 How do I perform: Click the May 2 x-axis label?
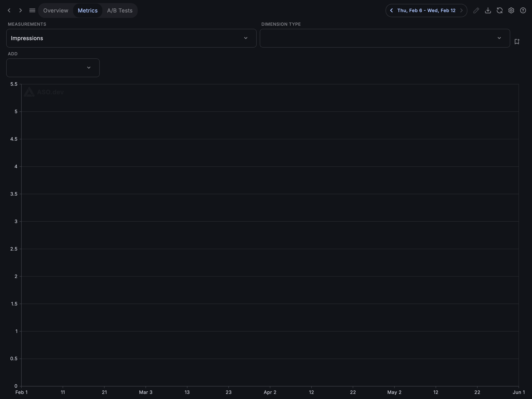coord(394,392)
